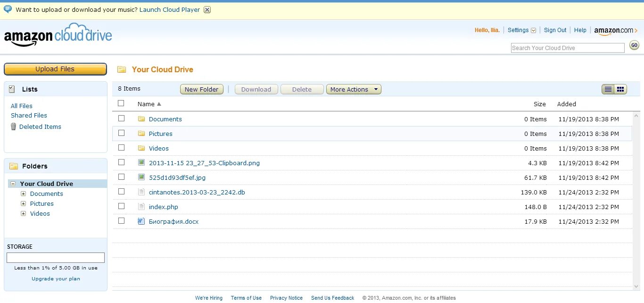Viewport: 644px width, 303px height.
Task: Click the Documents folder icon in file list
Action: 141,119
